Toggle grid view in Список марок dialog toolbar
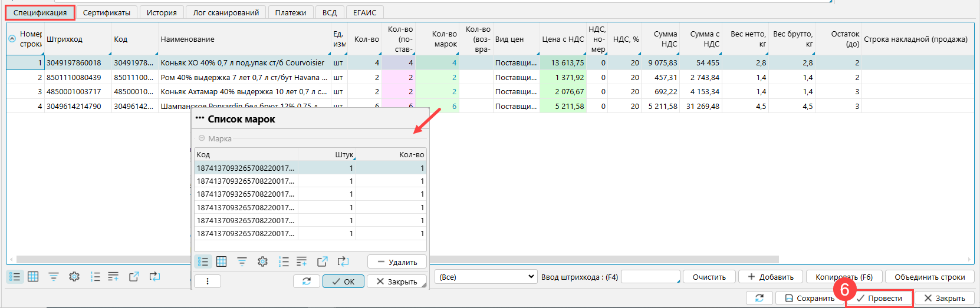The width and height of the screenshot is (980, 308). [222, 262]
